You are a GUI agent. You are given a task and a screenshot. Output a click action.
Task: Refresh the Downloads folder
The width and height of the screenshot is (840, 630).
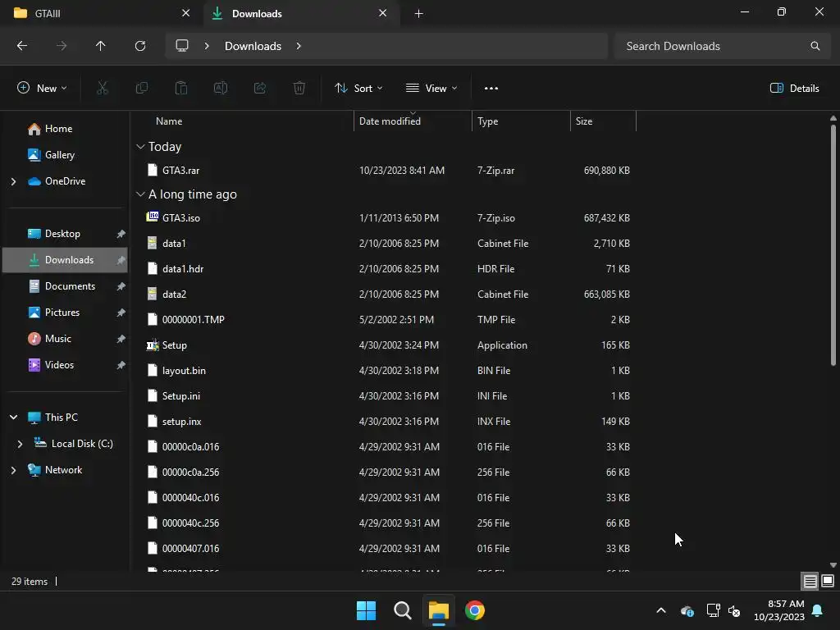pyautogui.click(x=140, y=46)
